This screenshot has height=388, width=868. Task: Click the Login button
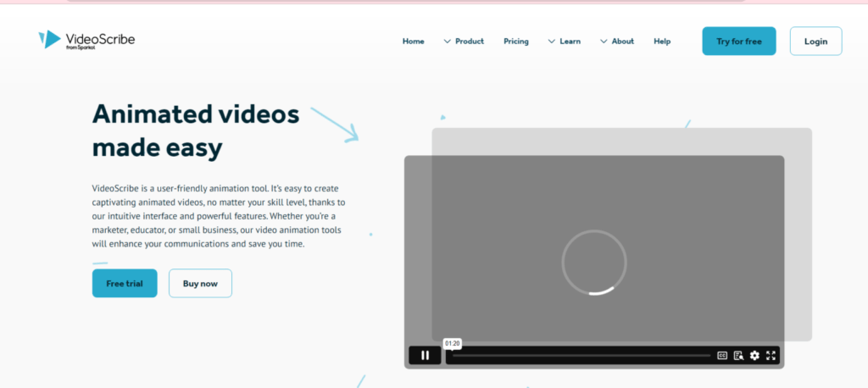[815, 42]
